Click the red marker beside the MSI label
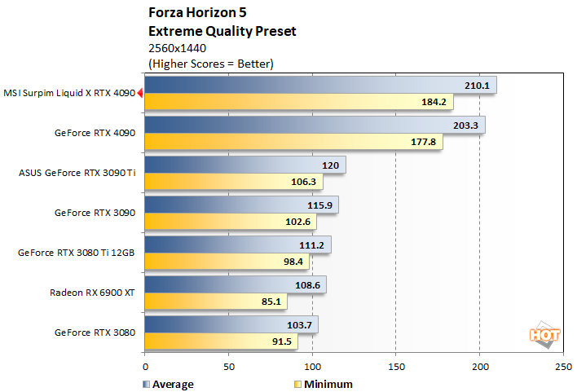The height and width of the screenshot is (392, 577). click(140, 93)
